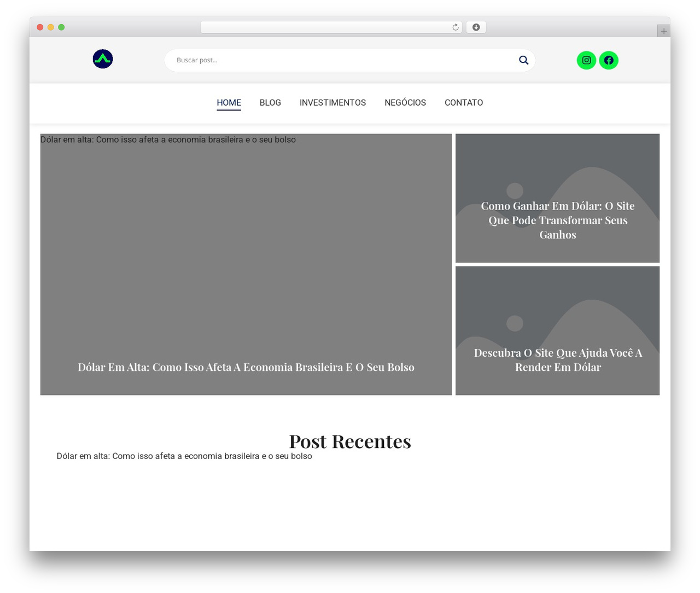Open 'Descubra O Site' post card

557,330
